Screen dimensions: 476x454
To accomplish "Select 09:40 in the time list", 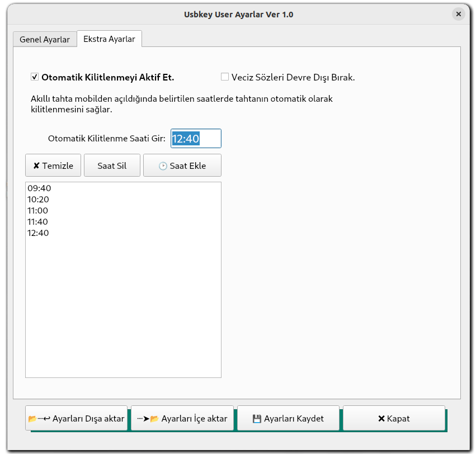I will [x=39, y=188].
